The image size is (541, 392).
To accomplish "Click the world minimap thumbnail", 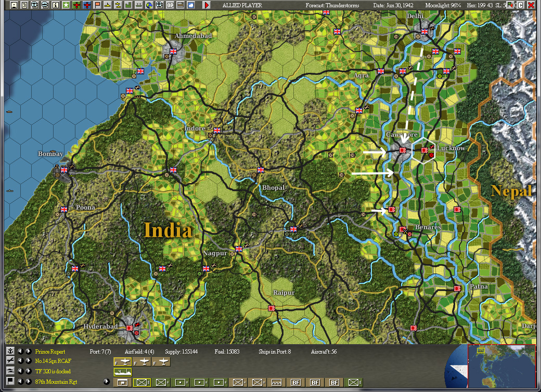I will pyautogui.click(x=501, y=367).
